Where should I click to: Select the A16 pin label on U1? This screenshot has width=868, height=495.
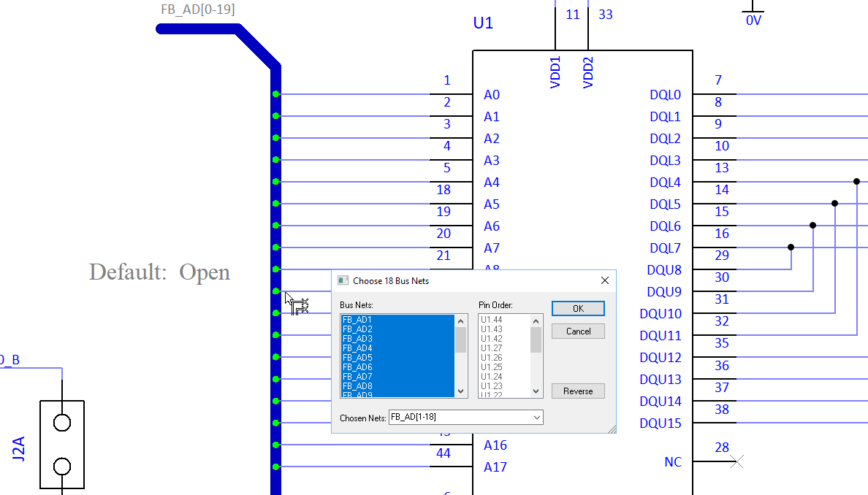coord(495,445)
